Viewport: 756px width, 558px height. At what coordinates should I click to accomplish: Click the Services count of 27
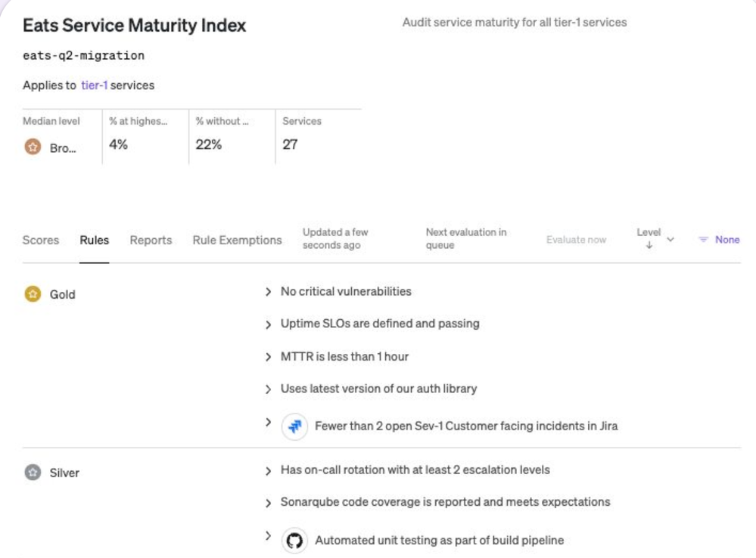tap(290, 144)
